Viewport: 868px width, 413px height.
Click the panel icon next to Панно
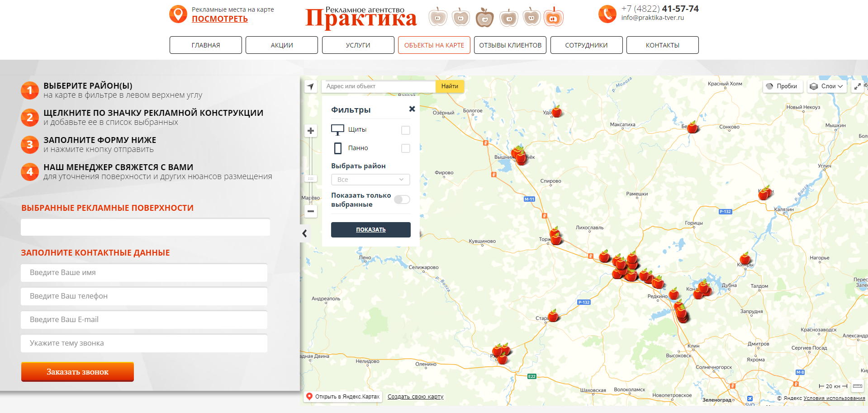point(337,148)
